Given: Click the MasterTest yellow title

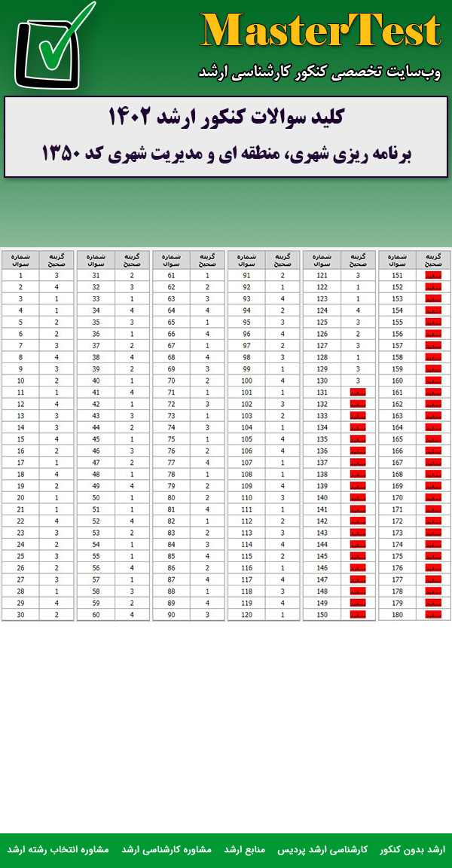Looking at the screenshot, I should point(320,32).
